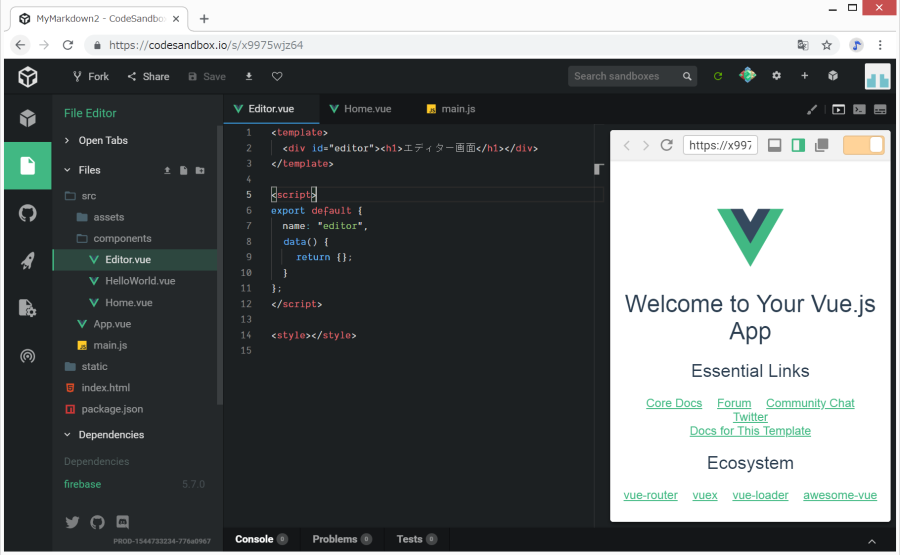Toggle the orange preview switch
The width and height of the screenshot is (900, 555).
coord(864,145)
